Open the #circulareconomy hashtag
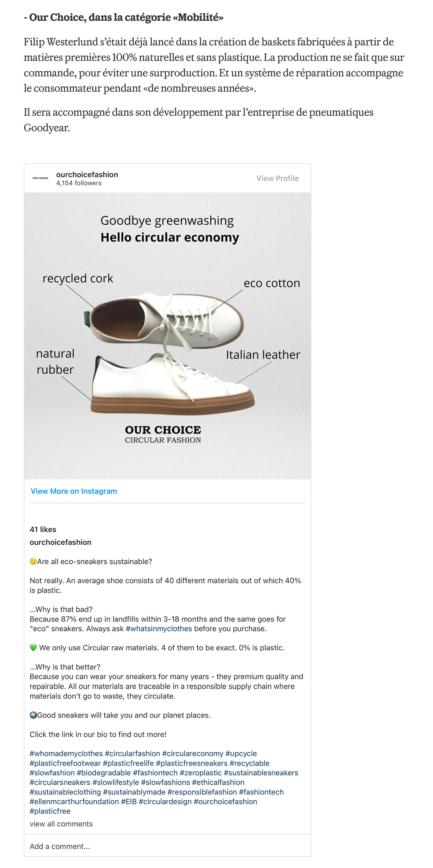The image size is (433, 868). [193, 754]
